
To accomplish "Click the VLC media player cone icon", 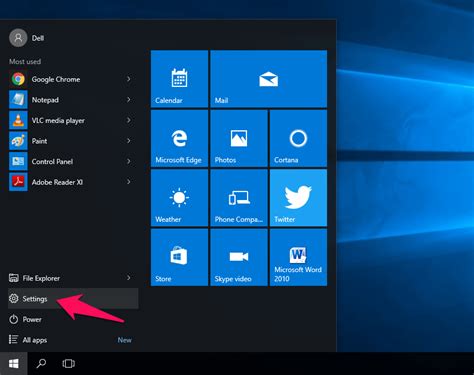I will click(x=18, y=120).
